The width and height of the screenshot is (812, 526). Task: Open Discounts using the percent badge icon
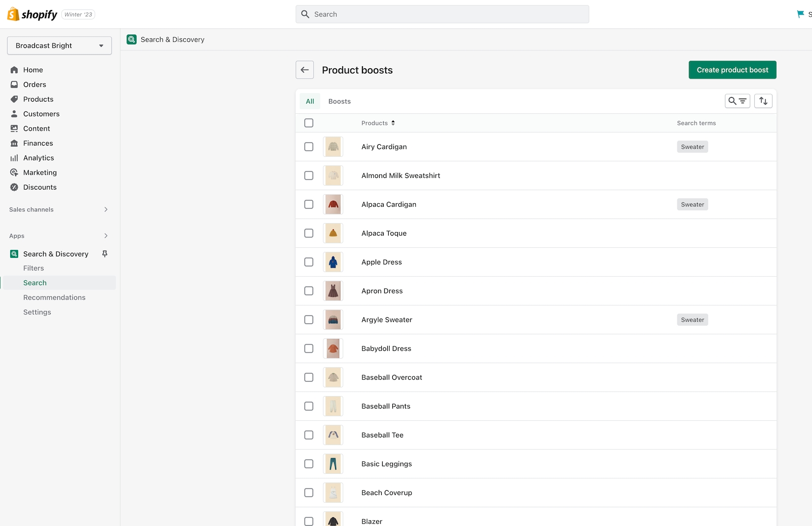point(14,187)
